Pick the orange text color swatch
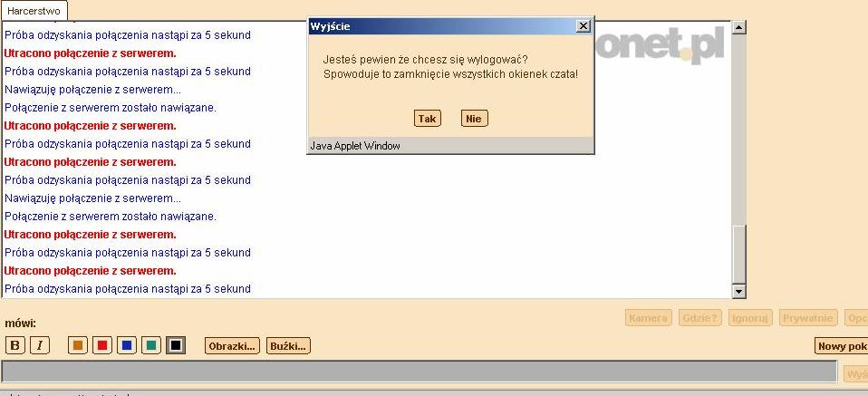Screen dimensions: 868x396 point(78,345)
